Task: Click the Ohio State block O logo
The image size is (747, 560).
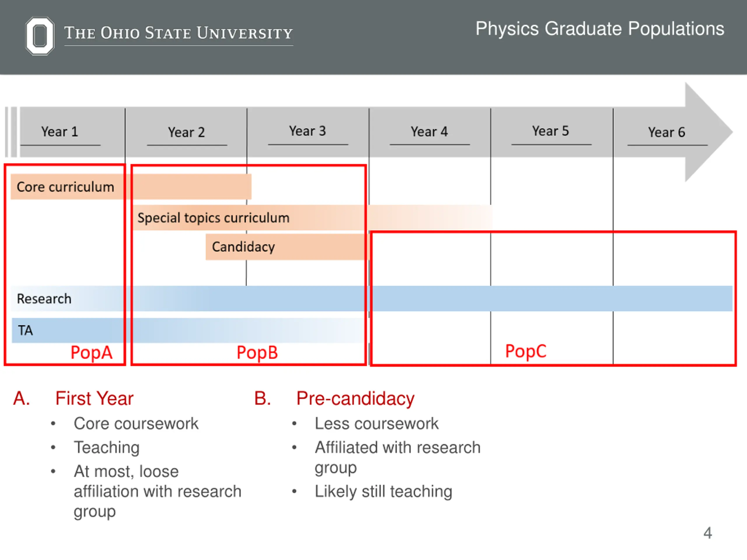Action: click(40, 36)
